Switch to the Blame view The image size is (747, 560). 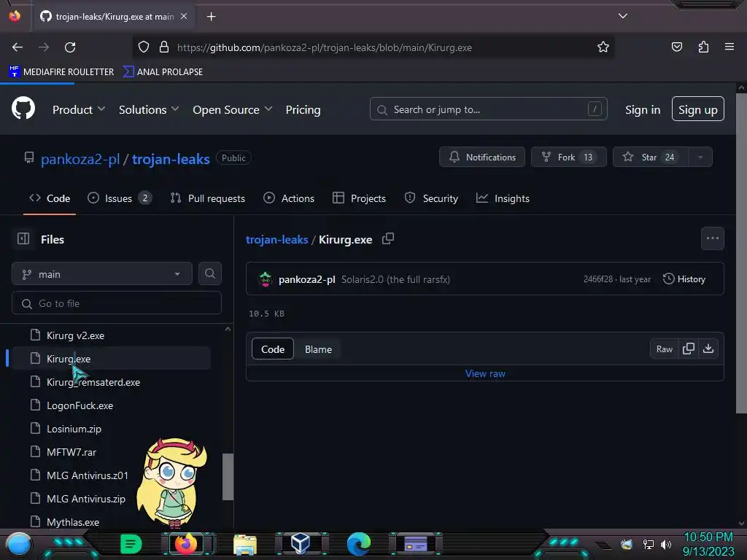(x=318, y=349)
